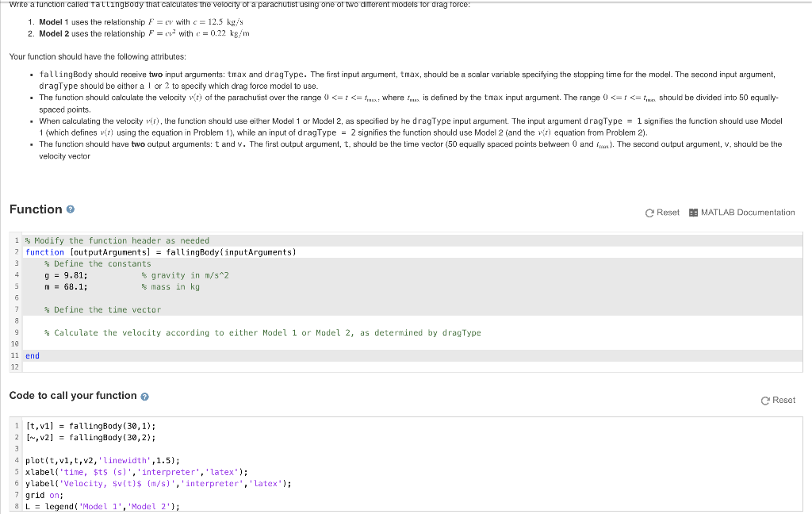Click the 'end' keyword on line 11
Viewport: 812px width, 514px height.
coord(32,355)
